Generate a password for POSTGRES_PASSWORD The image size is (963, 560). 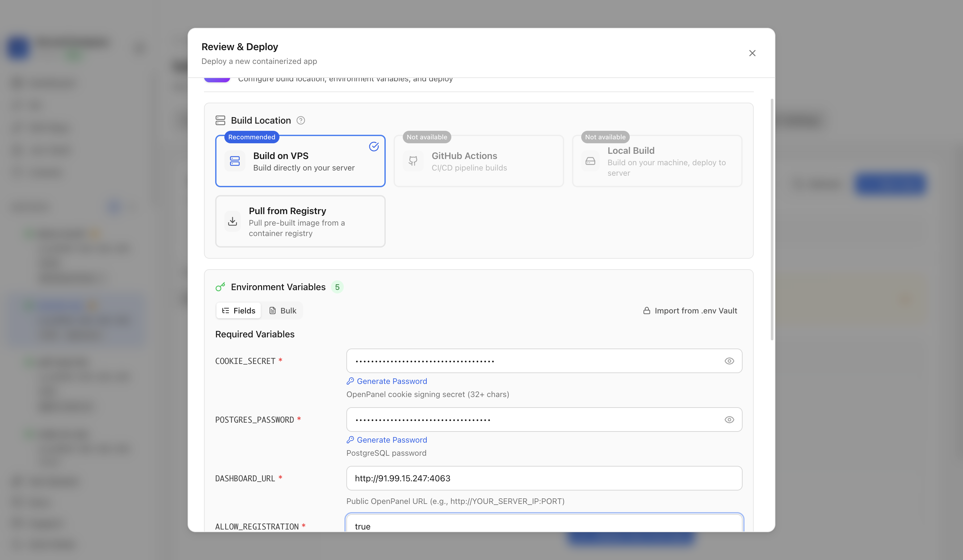pos(387,440)
